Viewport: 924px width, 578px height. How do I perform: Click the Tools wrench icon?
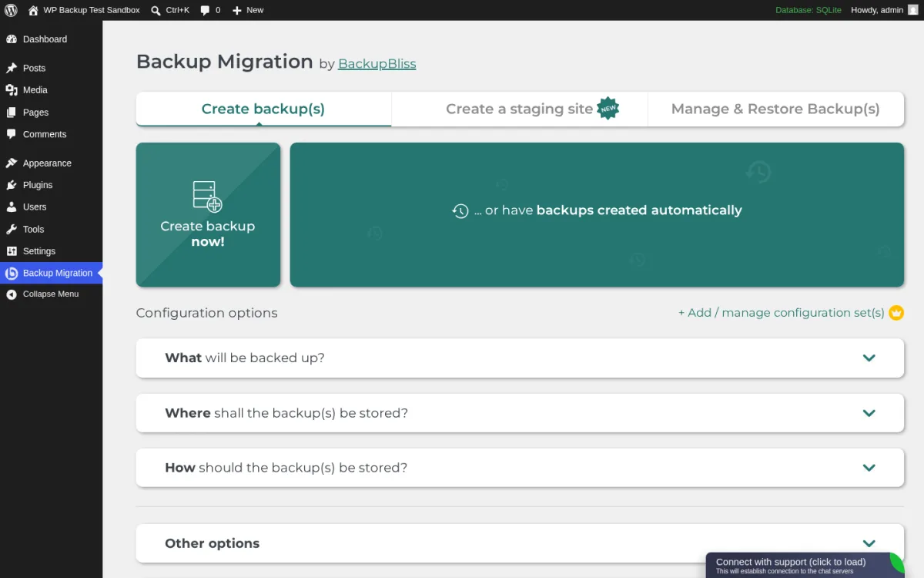pyautogui.click(x=12, y=229)
